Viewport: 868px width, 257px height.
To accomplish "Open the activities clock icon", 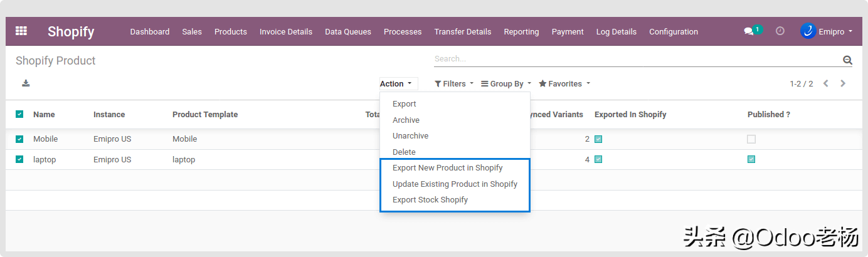I will 780,31.
